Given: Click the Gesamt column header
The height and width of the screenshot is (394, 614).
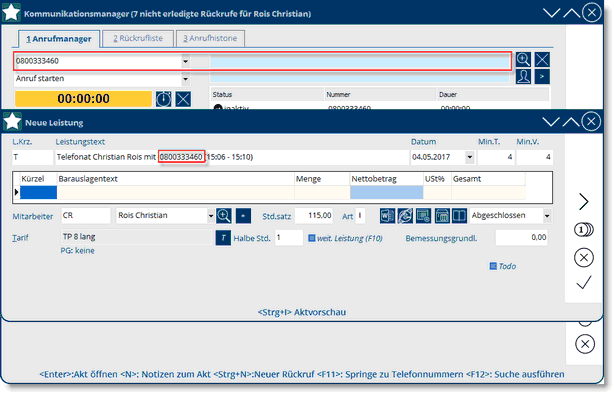Looking at the screenshot, I should [488, 179].
